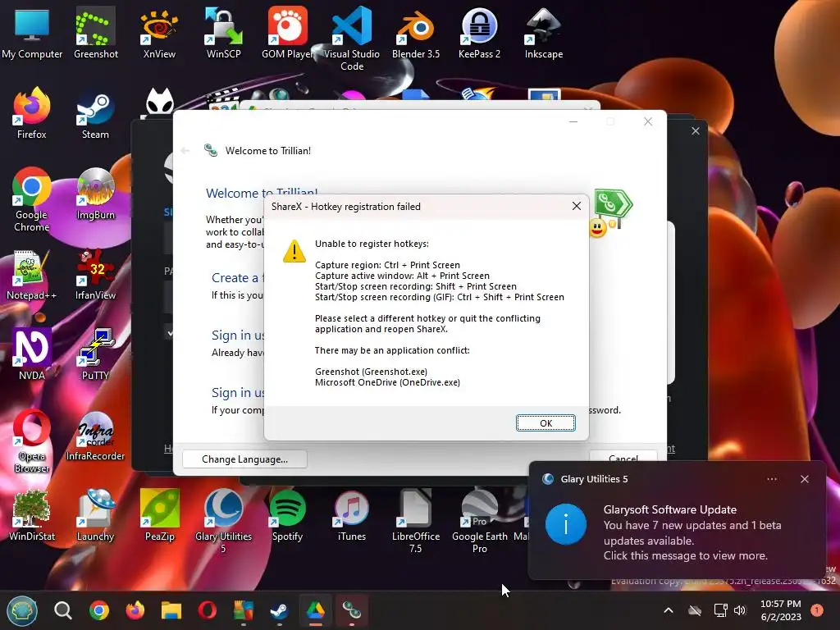This screenshot has width=840, height=630.
Task: Open Steam from the taskbar
Action: [x=279, y=610]
